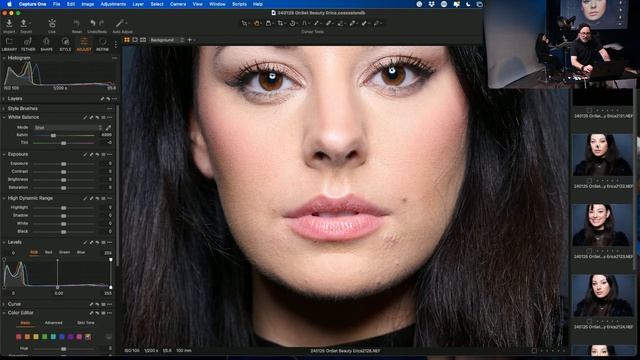This screenshot has width=640, height=360.
Task: Click the Redo arrow icon
Action: (x=102, y=24)
